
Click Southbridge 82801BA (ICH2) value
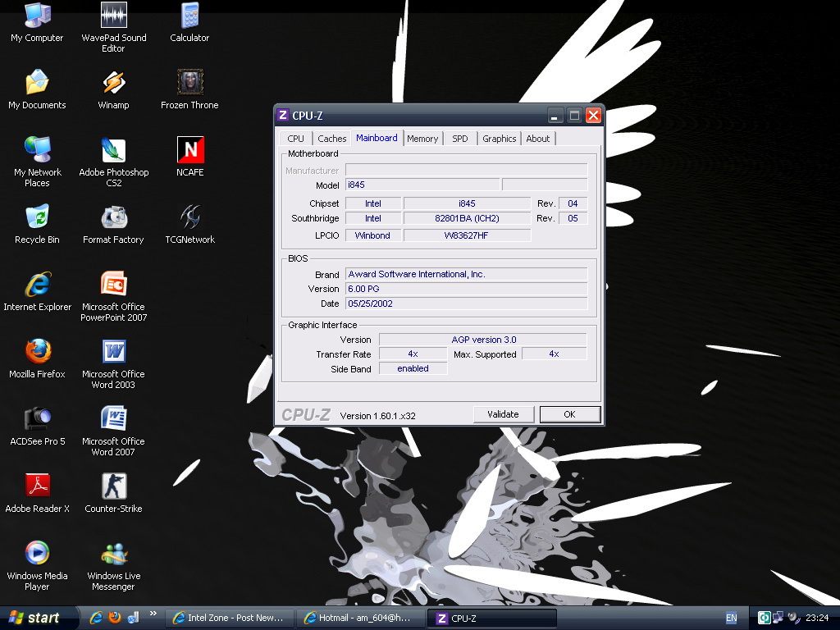pos(467,218)
